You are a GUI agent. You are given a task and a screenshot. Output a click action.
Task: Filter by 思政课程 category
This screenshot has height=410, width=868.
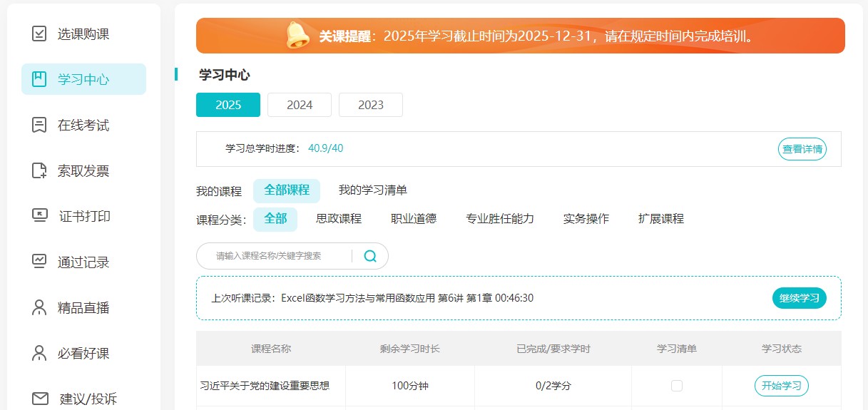click(x=339, y=219)
